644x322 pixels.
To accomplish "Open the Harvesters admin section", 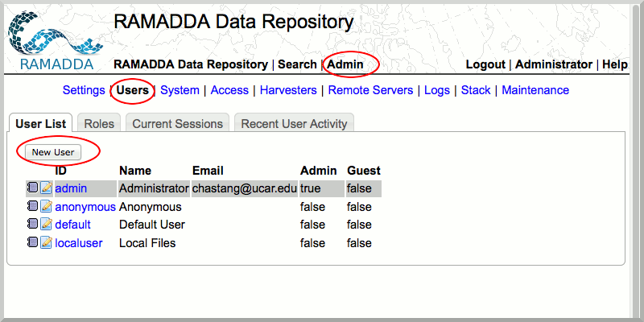I will click(288, 90).
